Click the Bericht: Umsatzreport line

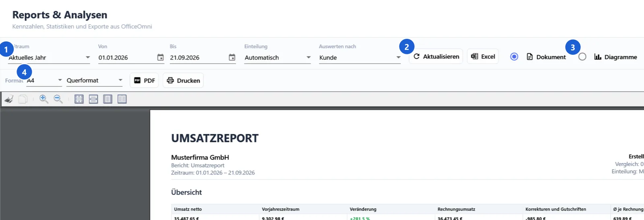198,165
